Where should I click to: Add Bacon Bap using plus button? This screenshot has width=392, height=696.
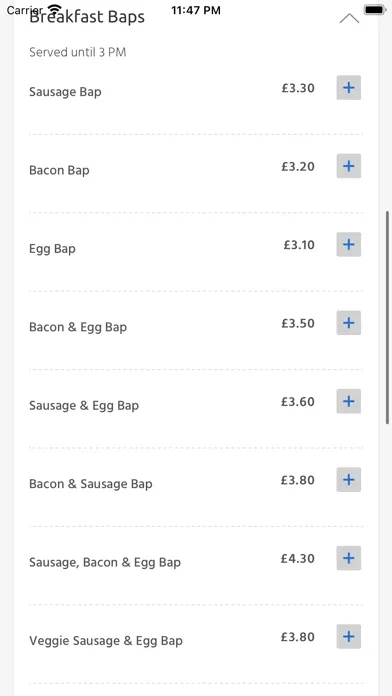pos(348,166)
